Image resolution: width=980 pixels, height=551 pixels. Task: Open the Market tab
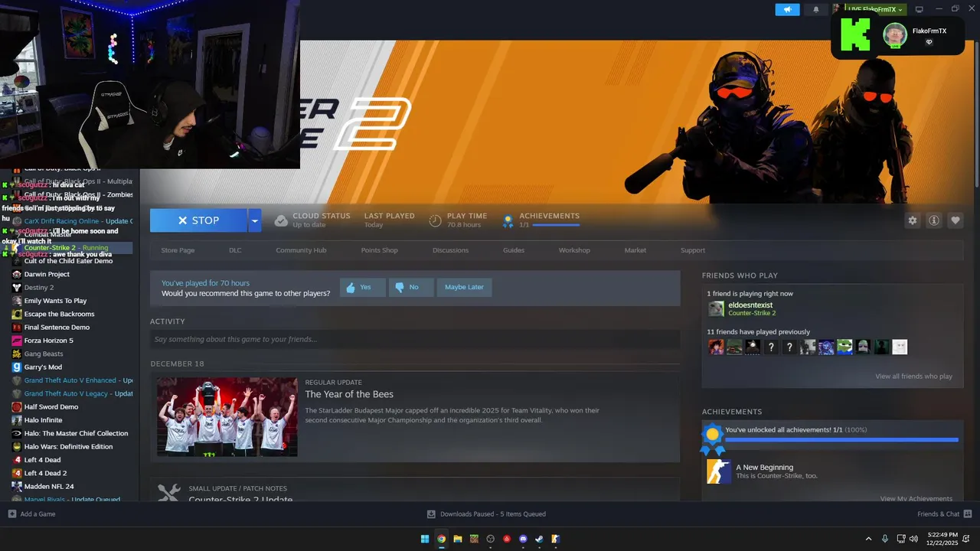(635, 250)
